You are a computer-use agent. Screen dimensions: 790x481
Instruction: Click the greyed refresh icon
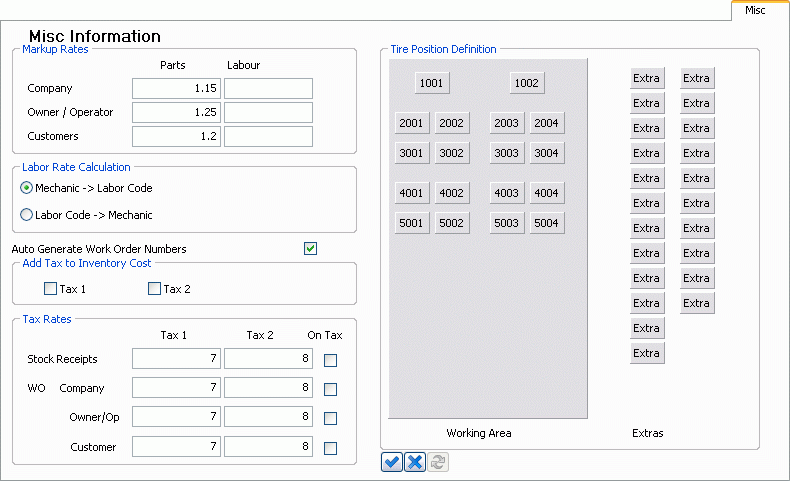(439, 462)
